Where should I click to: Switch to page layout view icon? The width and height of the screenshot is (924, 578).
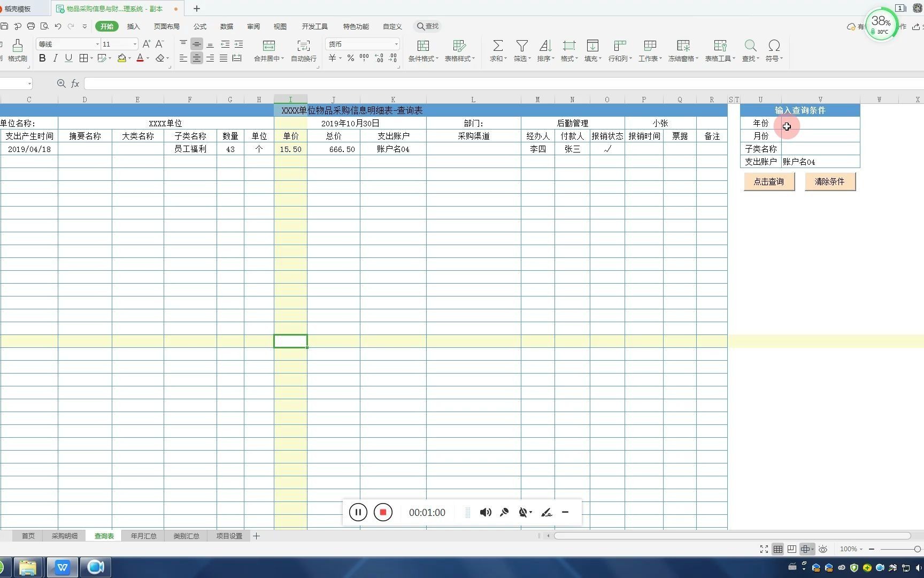tap(791, 549)
